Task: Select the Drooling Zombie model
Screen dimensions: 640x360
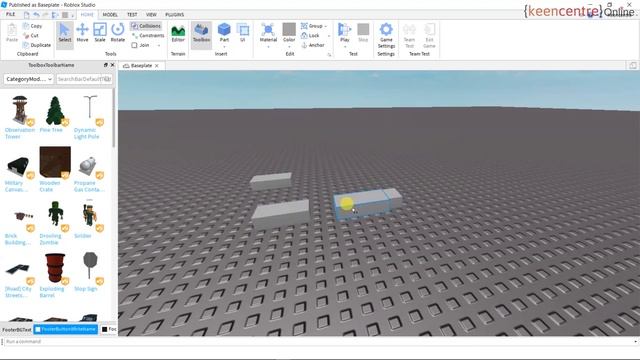Action: click(54, 223)
